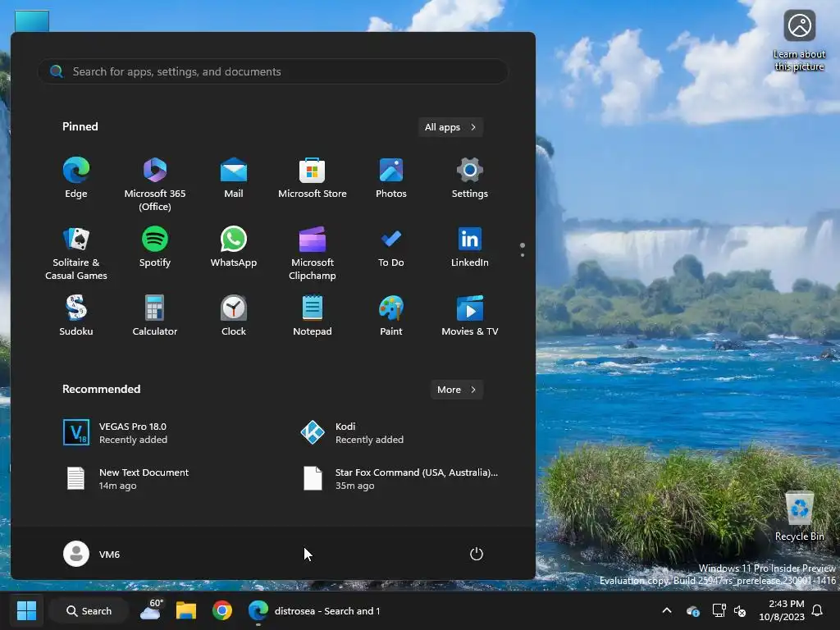
Task: Launch Paint
Action: click(391, 316)
